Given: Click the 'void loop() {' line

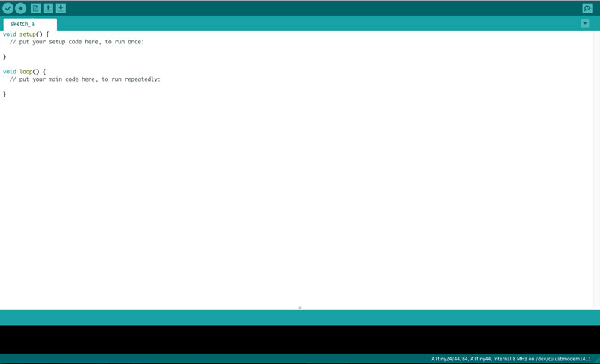Looking at the screenshot, I should tap(24, 72).
